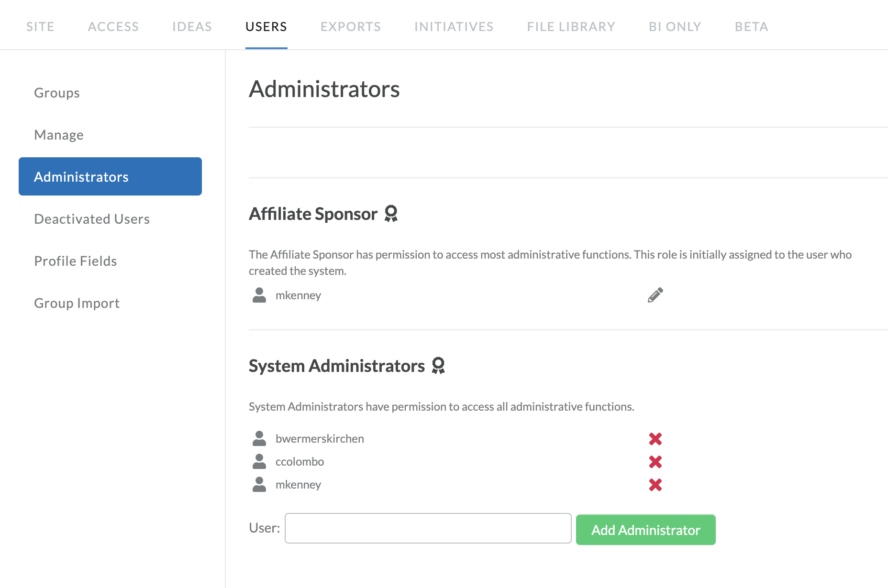Click the Administrators page heading
This screenshot has height=588, width=888.
[324, 89]
